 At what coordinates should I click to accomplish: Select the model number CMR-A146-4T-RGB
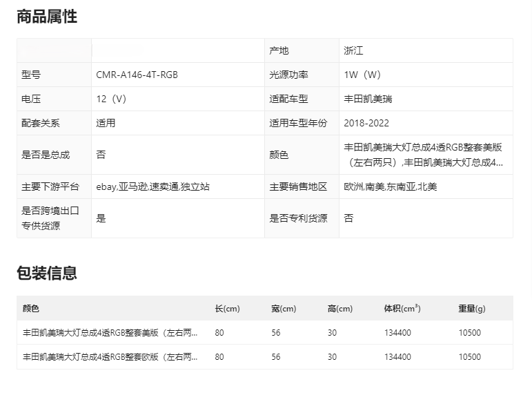tap(137, 75)
